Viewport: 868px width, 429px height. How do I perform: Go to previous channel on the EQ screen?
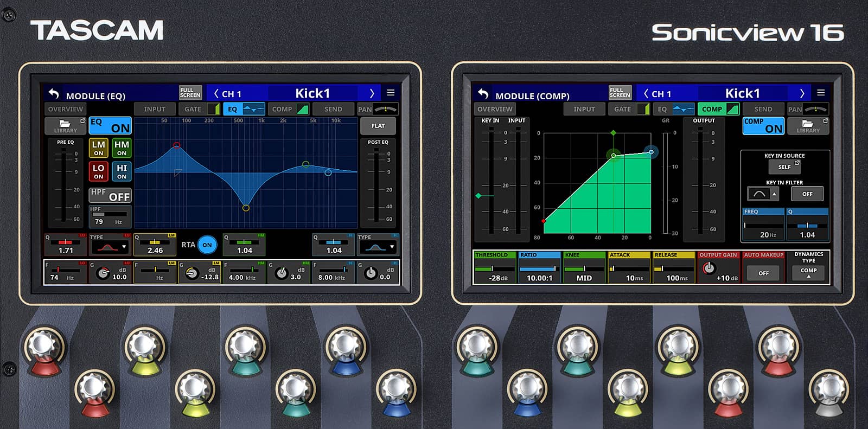coord(216,93)
